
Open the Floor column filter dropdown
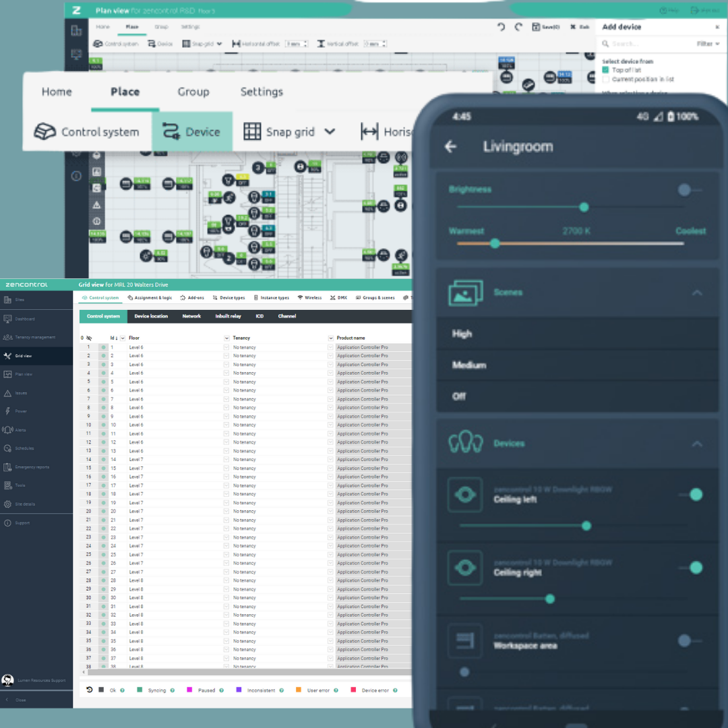[x=226, y=338]
